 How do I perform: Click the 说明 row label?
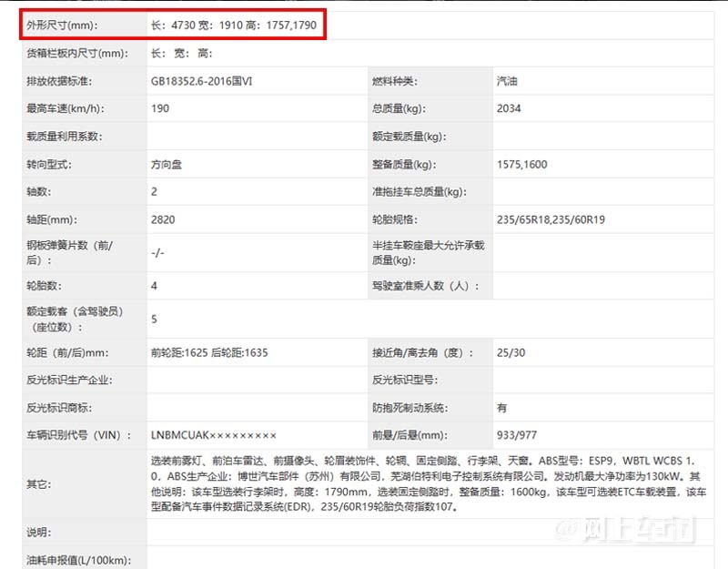tap(38, 533)
